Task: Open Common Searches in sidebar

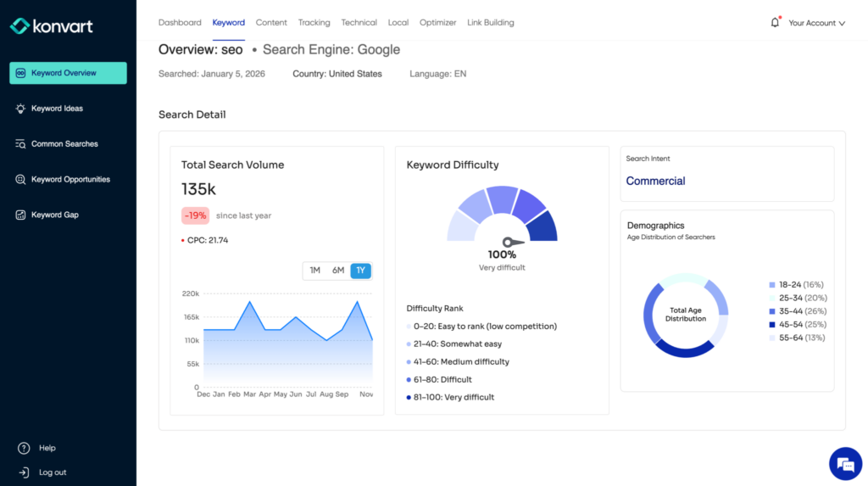Action: pyautogui.click(x=68, y=144)
